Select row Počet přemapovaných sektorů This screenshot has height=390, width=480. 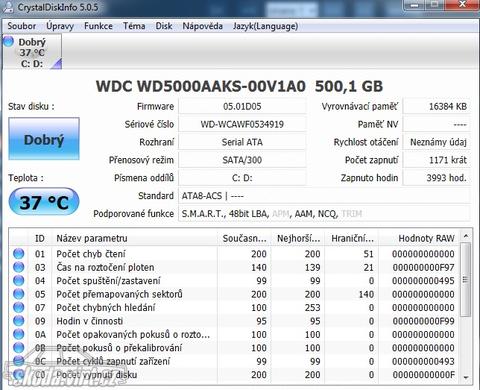[x=235, y=294]
